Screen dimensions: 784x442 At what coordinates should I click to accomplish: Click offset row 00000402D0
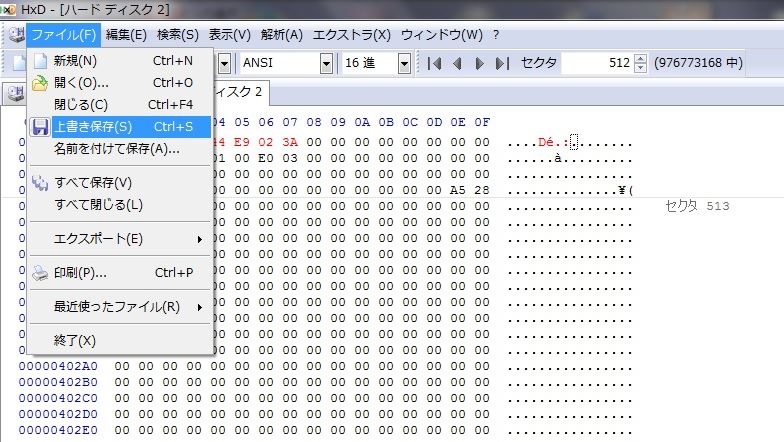(58, 414)
